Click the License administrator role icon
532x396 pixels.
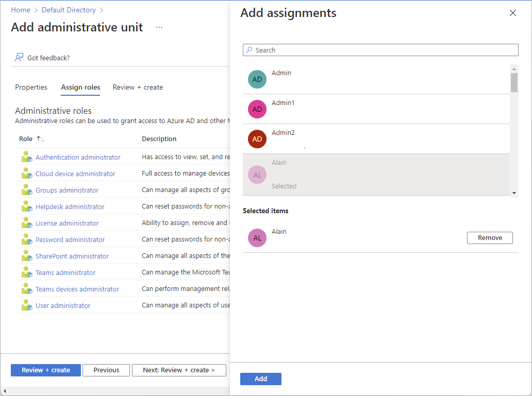point(27,223)
